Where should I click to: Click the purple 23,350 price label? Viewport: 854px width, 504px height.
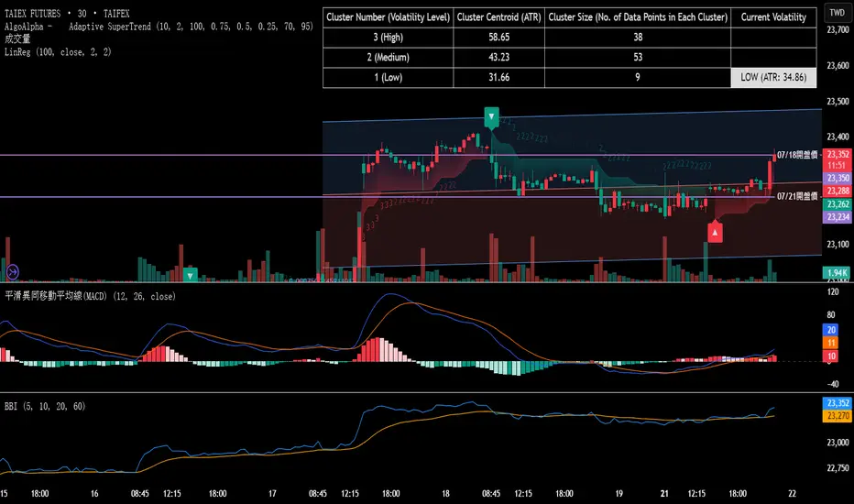[x=838, y=178]
